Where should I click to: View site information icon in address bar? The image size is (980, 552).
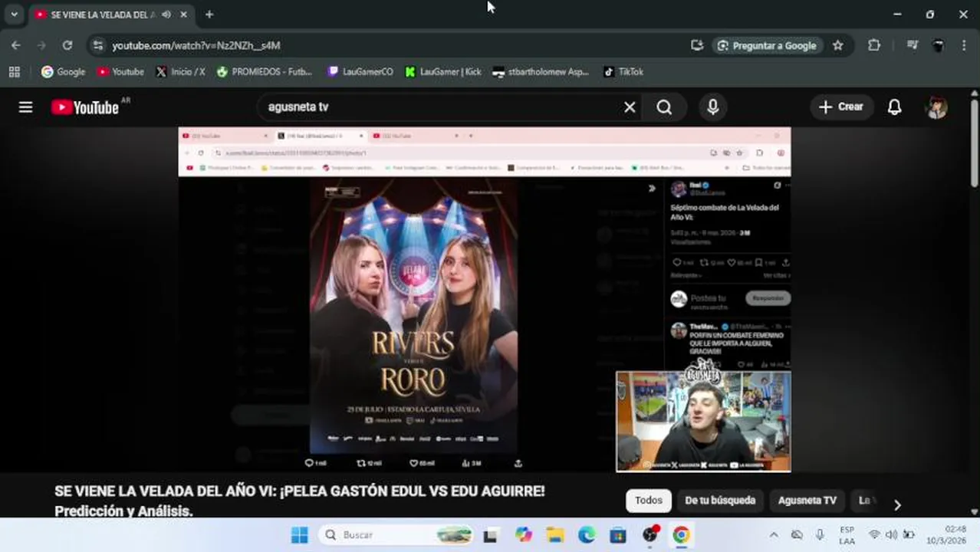tap(97, 45)
